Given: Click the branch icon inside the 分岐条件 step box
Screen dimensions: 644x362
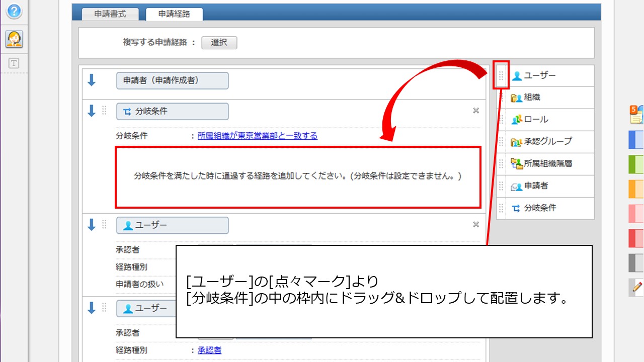Looking at the screenshot, I should [127, 112].
